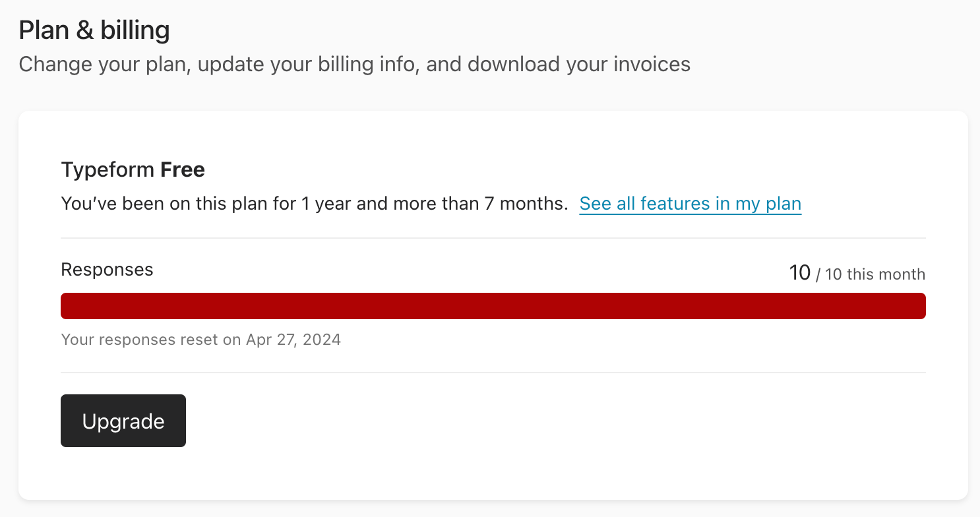Image resolution: width=980 pixels, height=517 pixels.
Task: Click the Upgrade button
Action: point(123,421)
